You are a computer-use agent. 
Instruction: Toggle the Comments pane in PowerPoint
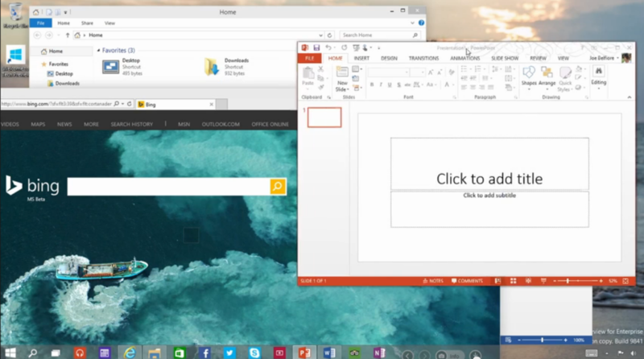(x=468, y=281)
